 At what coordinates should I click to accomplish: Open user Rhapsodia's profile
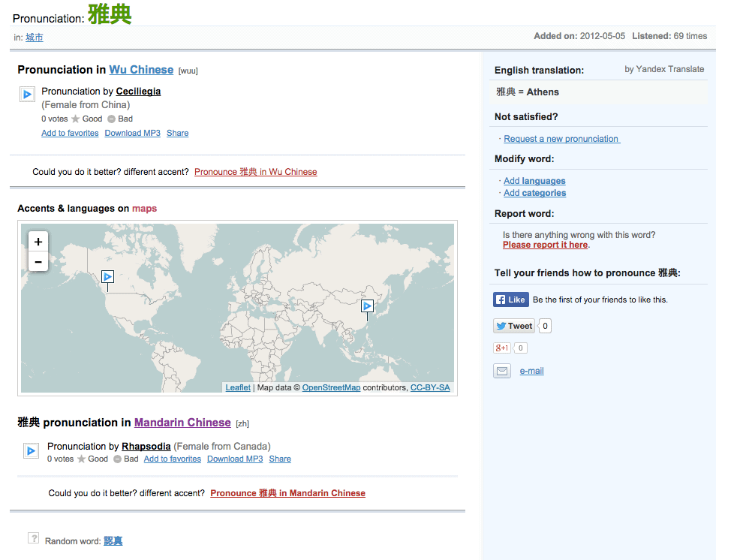tap(146, 447)
